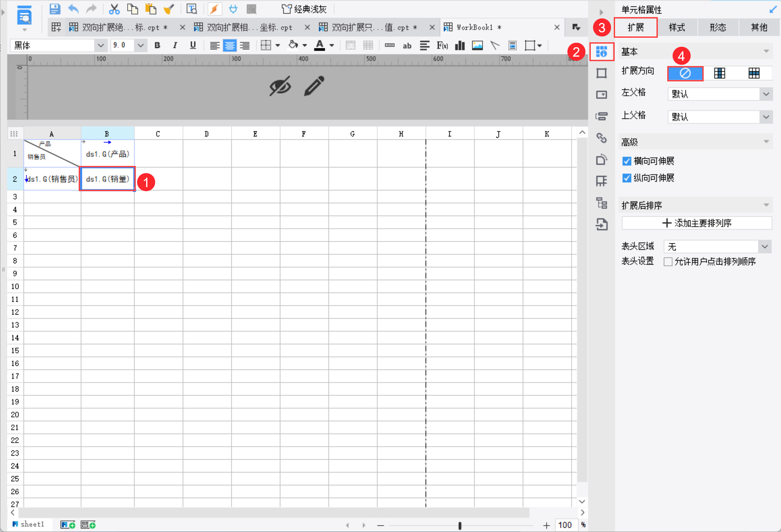This screenshot has width=781, height=532.
Task: Cut with the scissors icon
Action: 114,9
